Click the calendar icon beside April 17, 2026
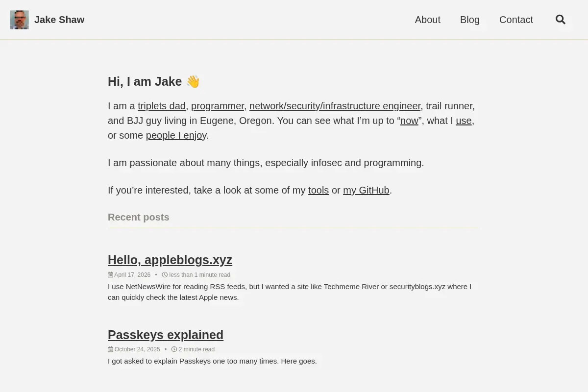Image resolution: width=588 pixels, height=392 pixels. 110,275
